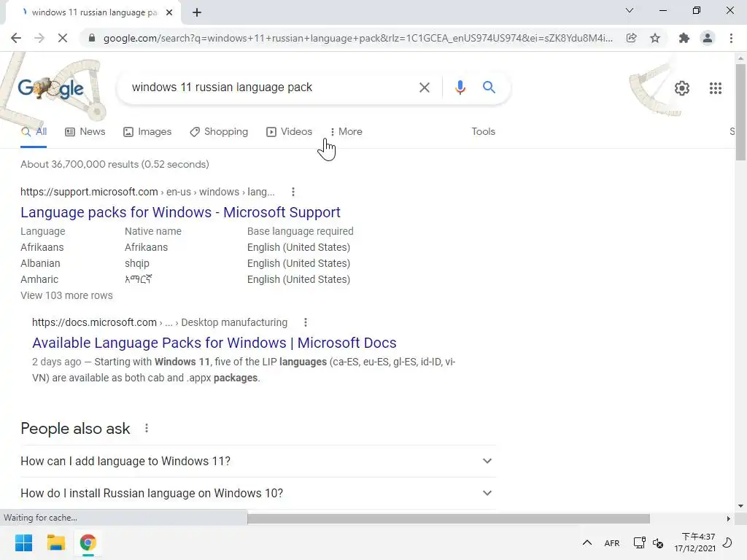Open File Explorer from taskbar

(55, 542)
